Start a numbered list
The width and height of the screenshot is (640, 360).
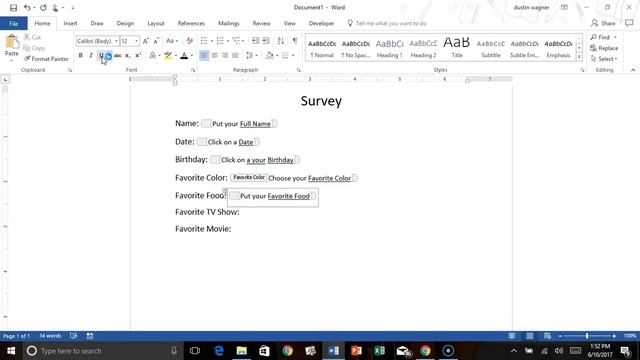click(x=220, y=41)
